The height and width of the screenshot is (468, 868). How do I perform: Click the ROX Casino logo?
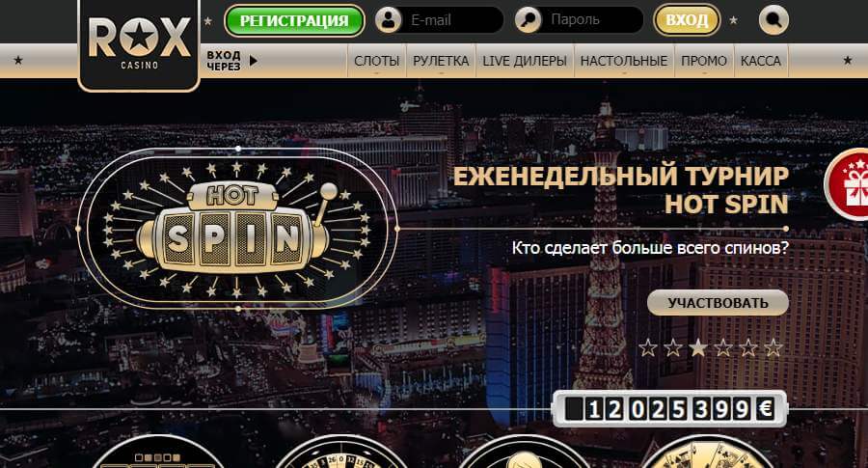click(139, 44)
